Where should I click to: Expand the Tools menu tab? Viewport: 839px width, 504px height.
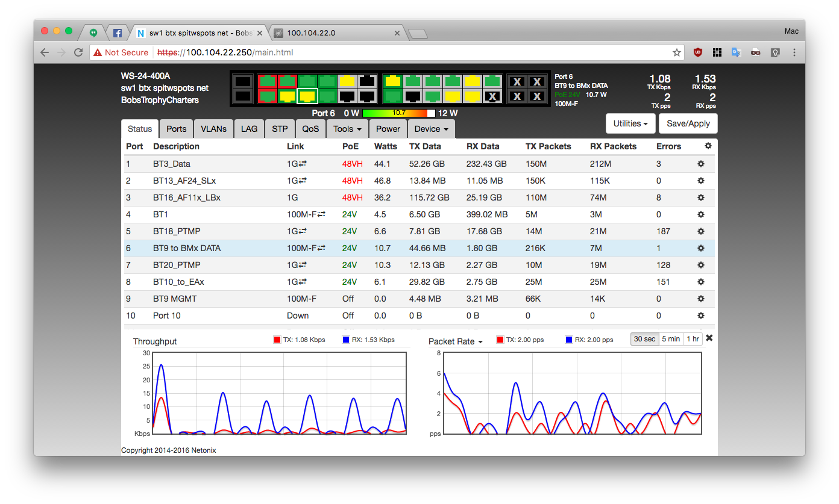[x=347, y=129]
